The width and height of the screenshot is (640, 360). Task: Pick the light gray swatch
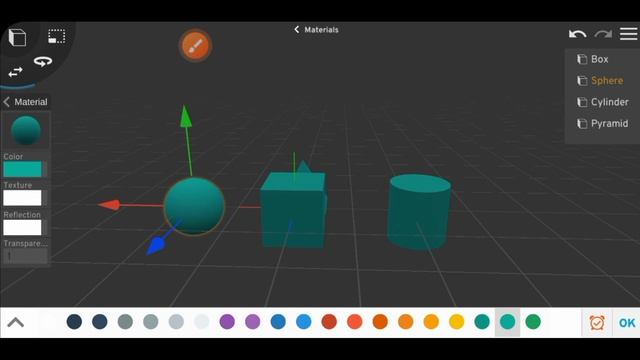(x=176, y=322)
